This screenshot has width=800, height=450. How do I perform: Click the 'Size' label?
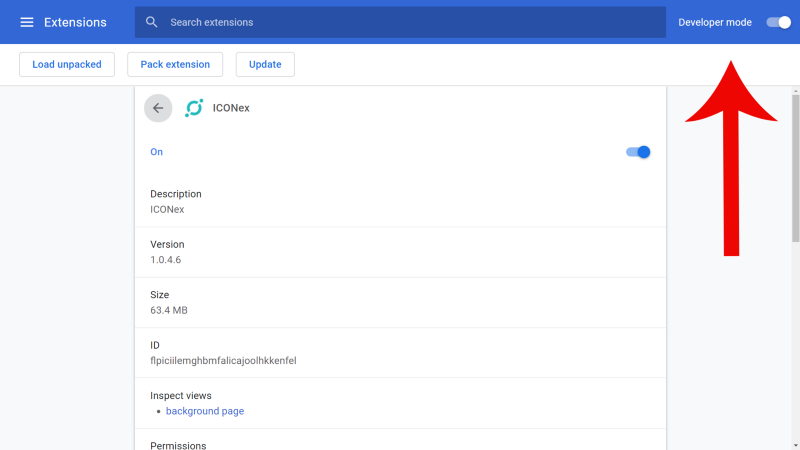point(159,295)
